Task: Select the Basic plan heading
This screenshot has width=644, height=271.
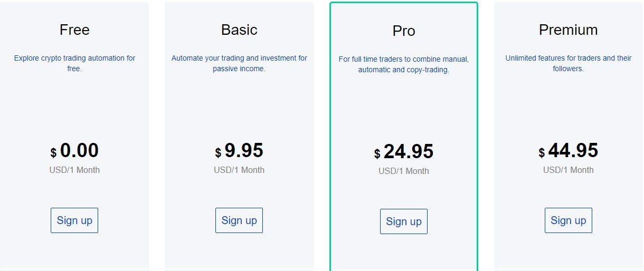Action: pyautogui.click(x=239, y=30)
